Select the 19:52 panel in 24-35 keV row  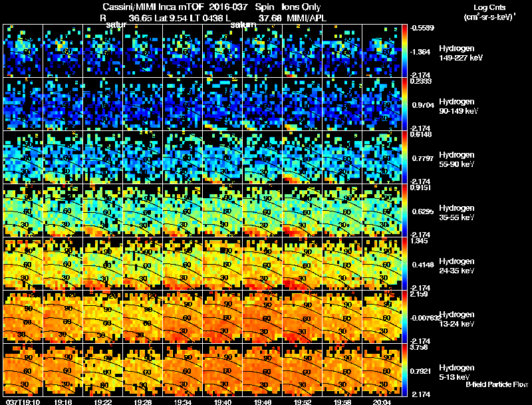point(303,264)
